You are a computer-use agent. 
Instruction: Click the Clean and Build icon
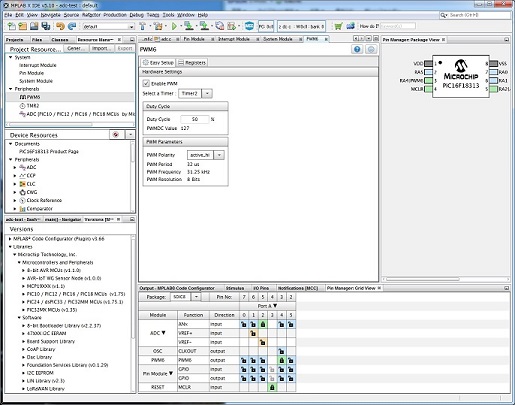click(x=158, y=26)
